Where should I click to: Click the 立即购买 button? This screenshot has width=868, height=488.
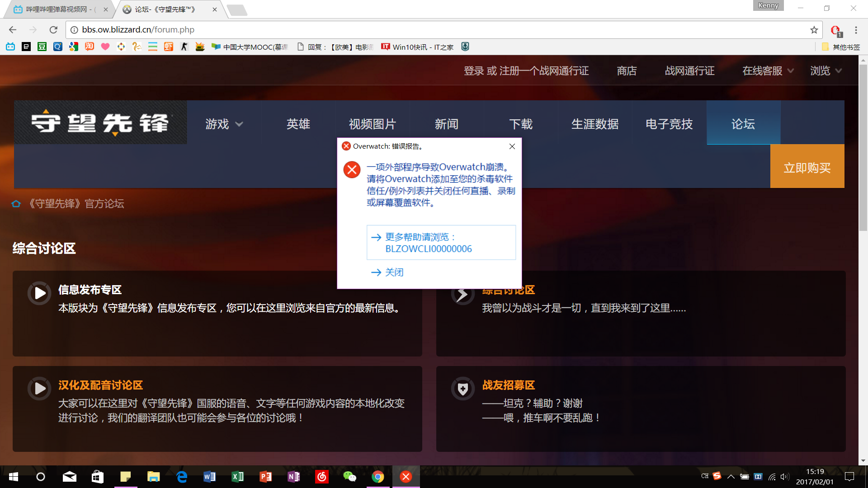tap(807, 166)
